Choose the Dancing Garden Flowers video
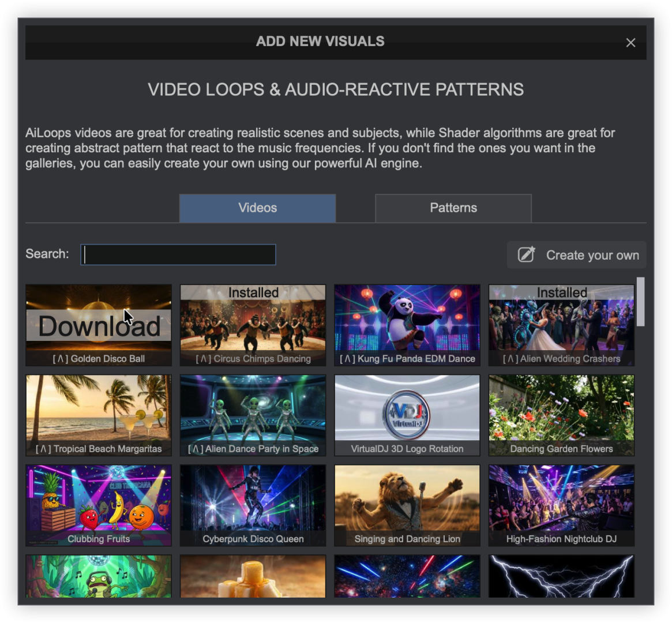This screenshot has width=672, height=623. (561, 415)
